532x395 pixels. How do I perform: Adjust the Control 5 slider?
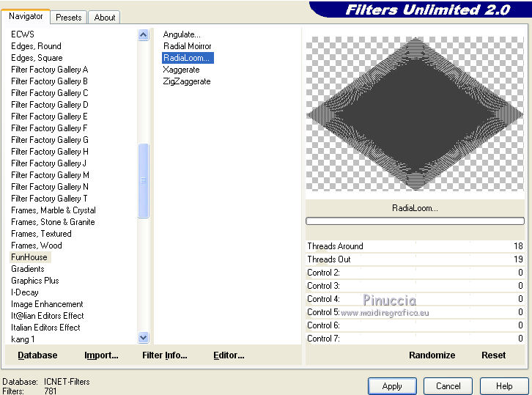(415, 312)
